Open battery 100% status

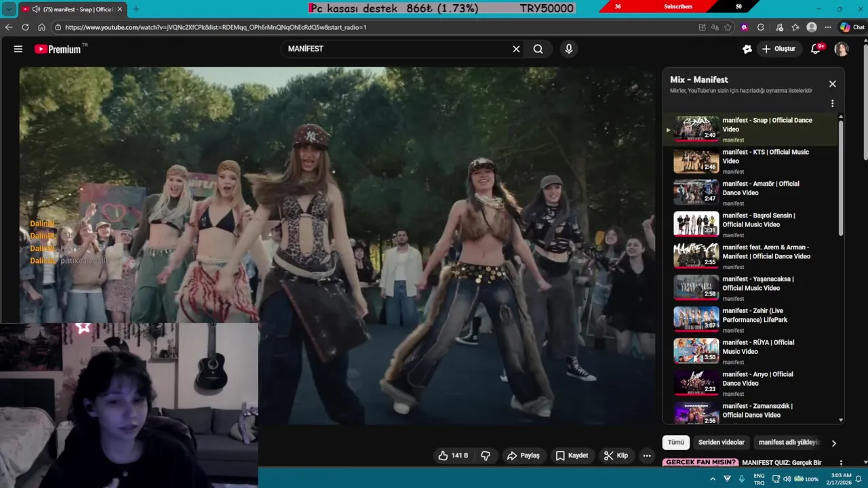pos(807,479)
